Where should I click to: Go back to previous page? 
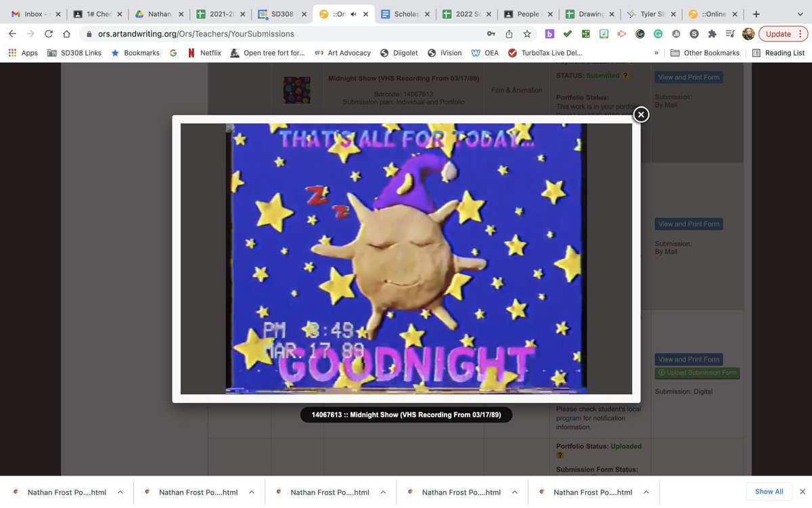tap(12, 34)
